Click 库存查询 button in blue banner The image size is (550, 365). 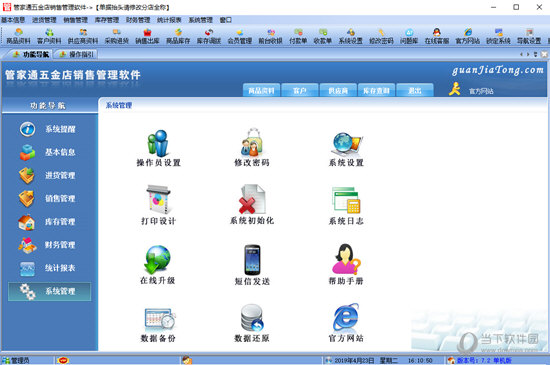point(376,90)
